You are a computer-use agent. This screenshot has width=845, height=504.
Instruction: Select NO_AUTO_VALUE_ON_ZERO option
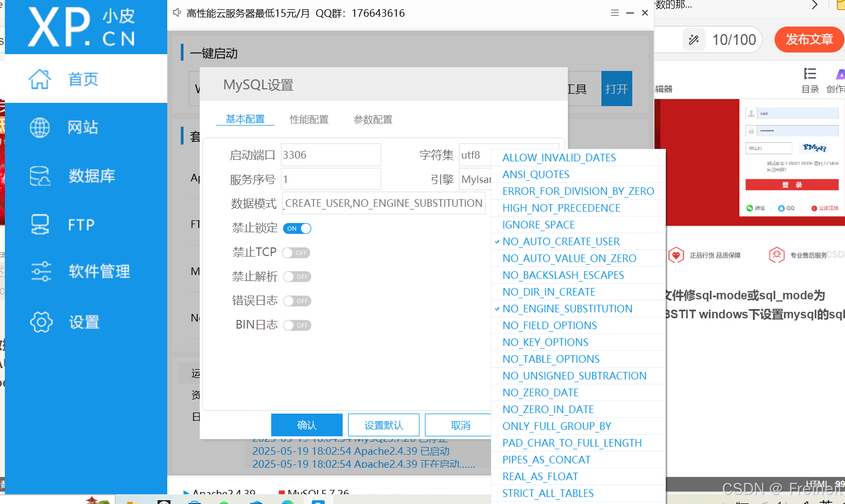tap(578, 258)
